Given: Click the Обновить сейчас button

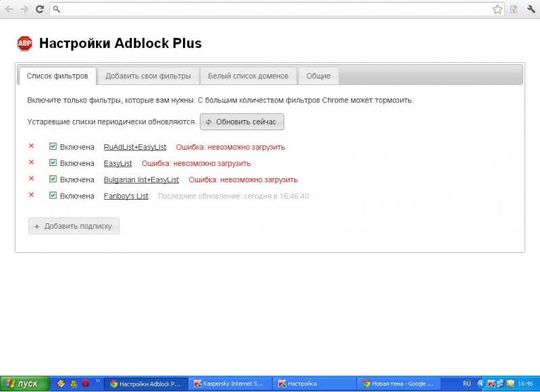Looking at the screenshot, I should pyautogui.click(x=242, y=122).
